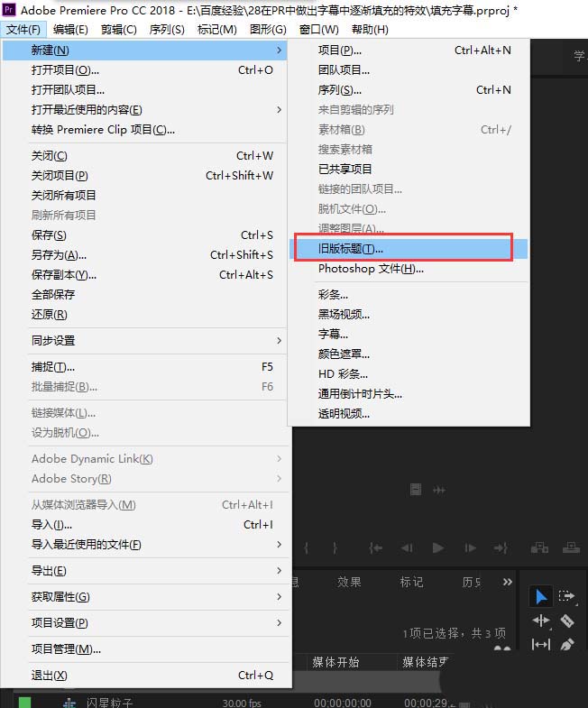
Task: Click the Go to In point icon
Action: [375, 547]
